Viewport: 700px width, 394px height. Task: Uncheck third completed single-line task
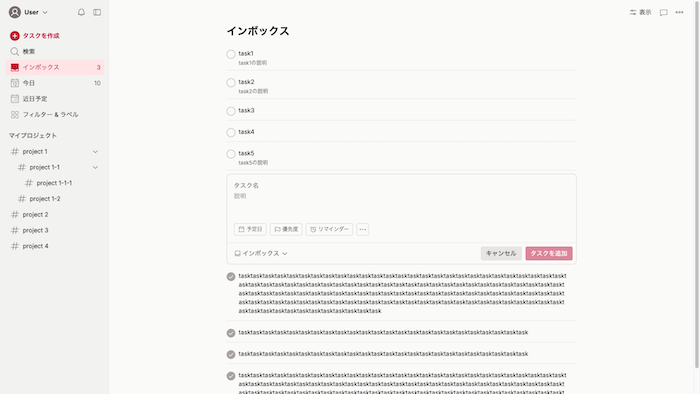click(231, 354)
